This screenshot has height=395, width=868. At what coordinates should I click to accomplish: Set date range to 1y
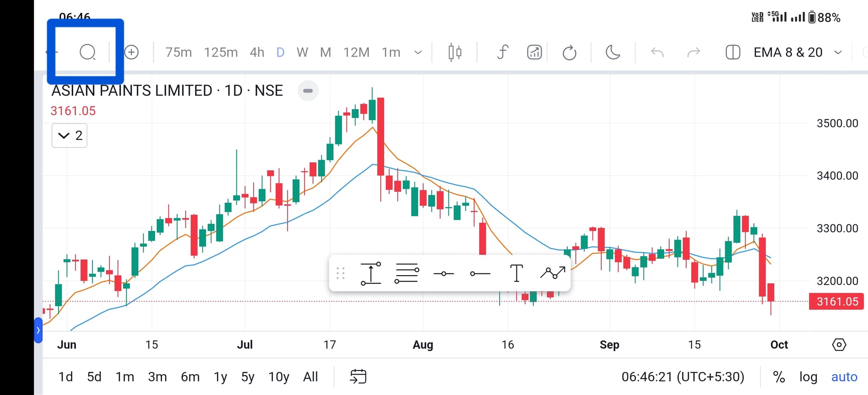pyautogui.click(x=220, y=377)
